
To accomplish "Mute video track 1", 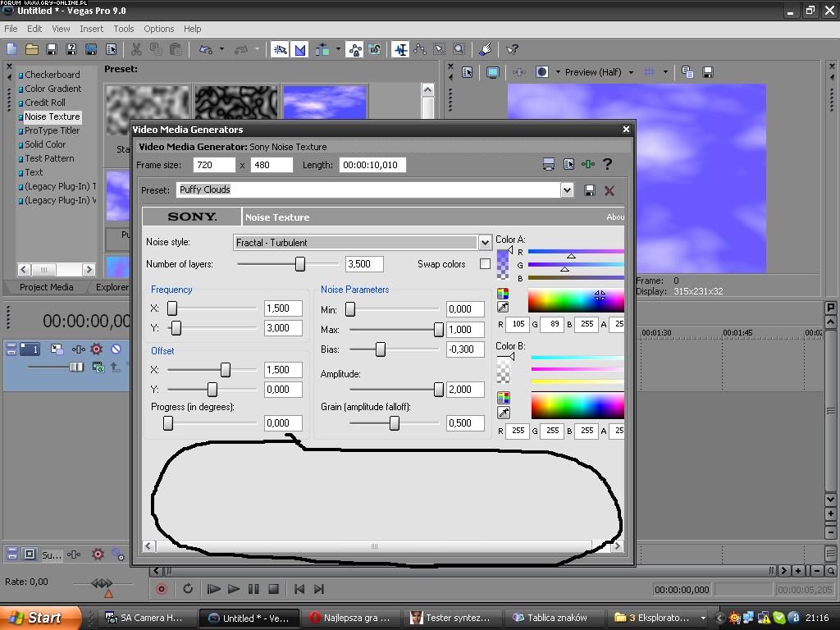I will coord(116,349).
